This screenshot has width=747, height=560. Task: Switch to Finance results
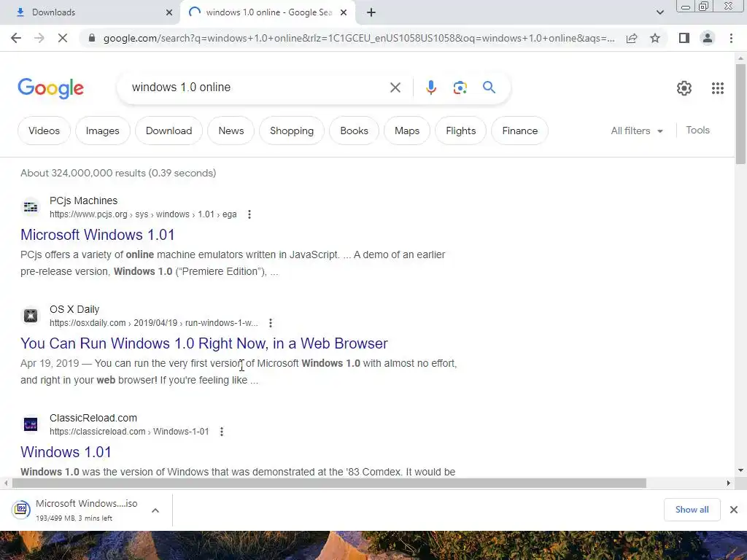point(519,131)
